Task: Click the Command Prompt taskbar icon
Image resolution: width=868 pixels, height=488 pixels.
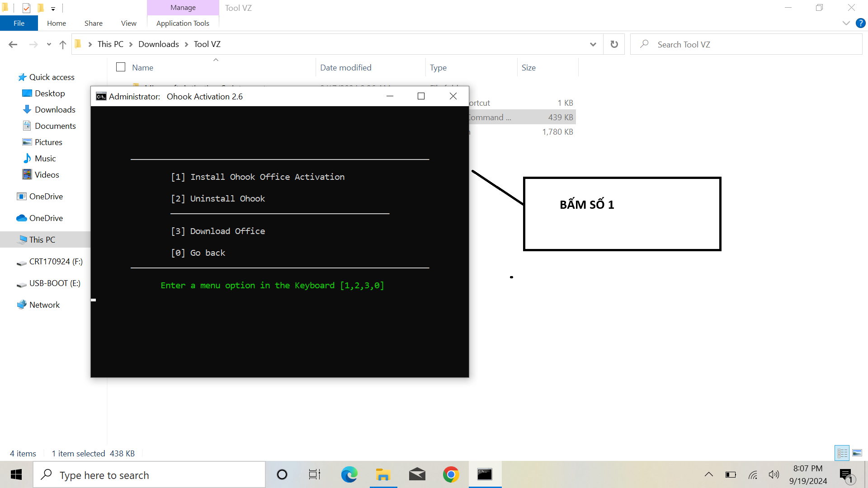Action: click(x=485, y=474)
